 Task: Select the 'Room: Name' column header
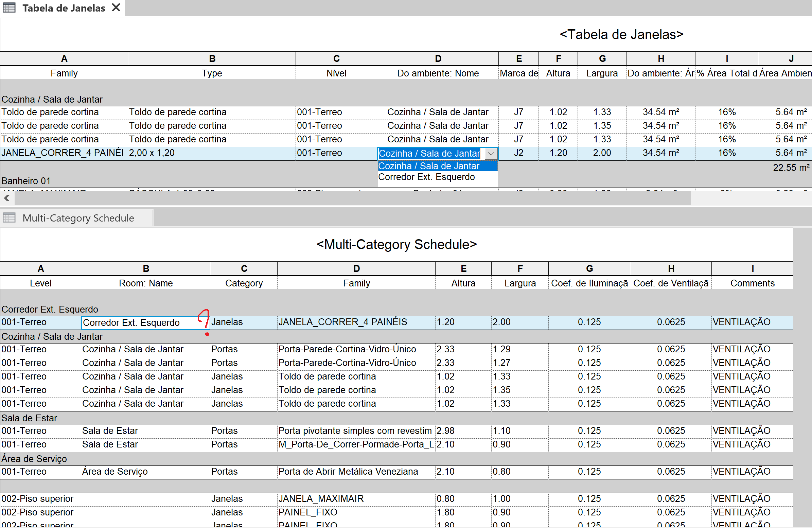click(146, 283)
